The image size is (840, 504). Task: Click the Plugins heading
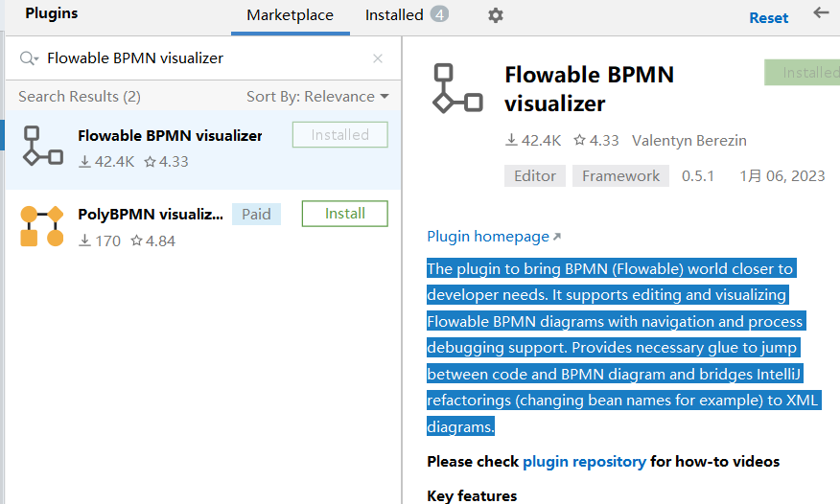[52, 13]
